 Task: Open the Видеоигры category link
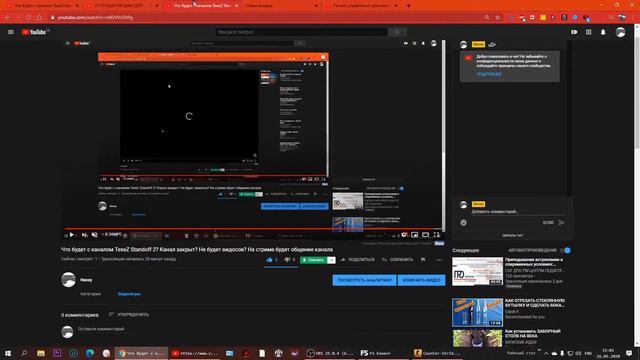click(x=129, y=294)
